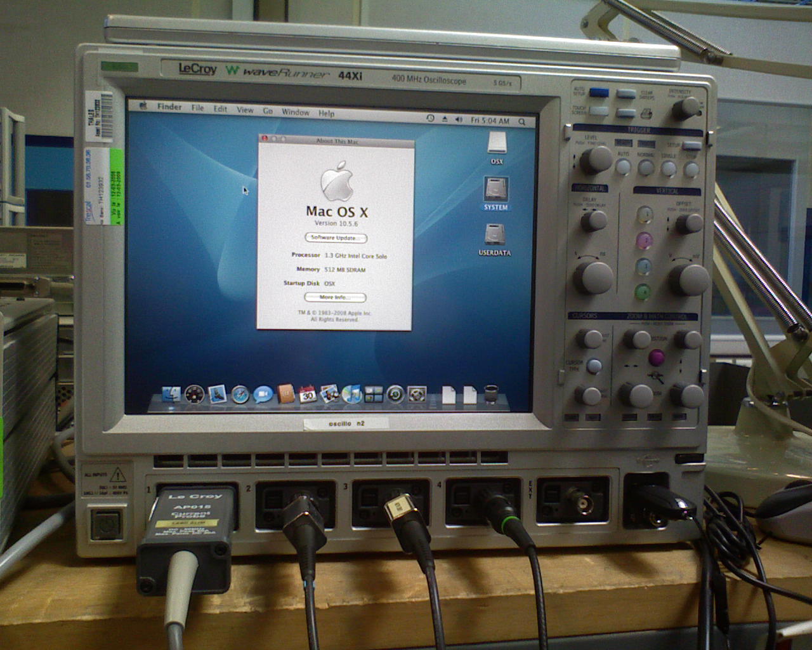The height and width of the screenshot is (650, 812).
Task: Click the Fri 5:04 AM clock
Action: [490, 121]
